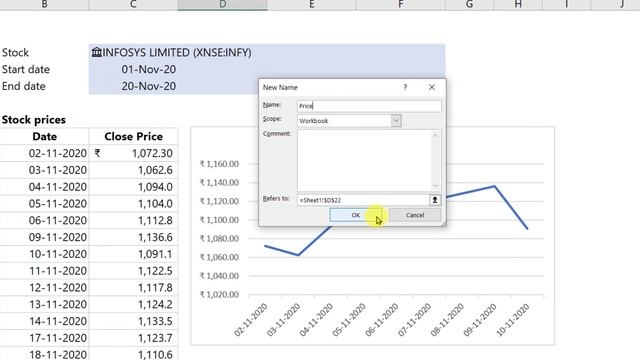Select date cell 13-11-2020
The image size is (640, 360).
coord(44,304)
